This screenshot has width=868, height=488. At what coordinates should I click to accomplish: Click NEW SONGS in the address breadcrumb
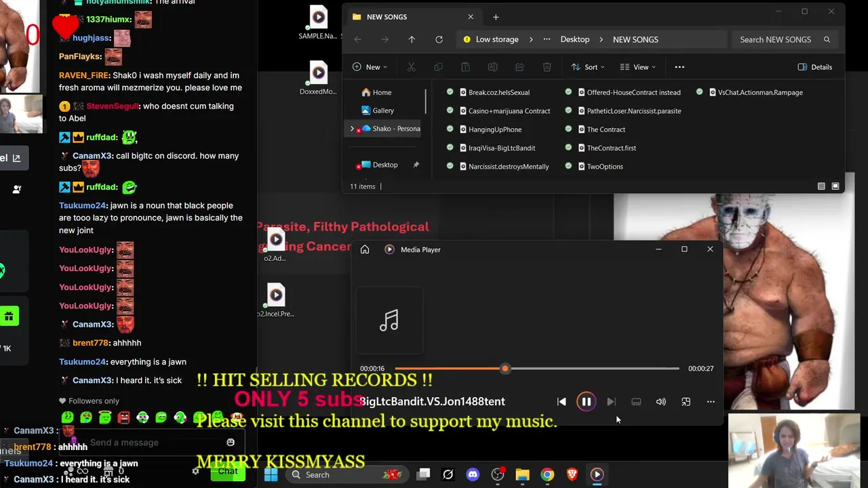click(635, 39)
